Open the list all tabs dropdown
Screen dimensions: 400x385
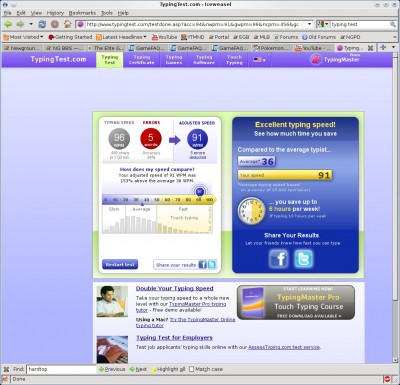tap(394, 47)
